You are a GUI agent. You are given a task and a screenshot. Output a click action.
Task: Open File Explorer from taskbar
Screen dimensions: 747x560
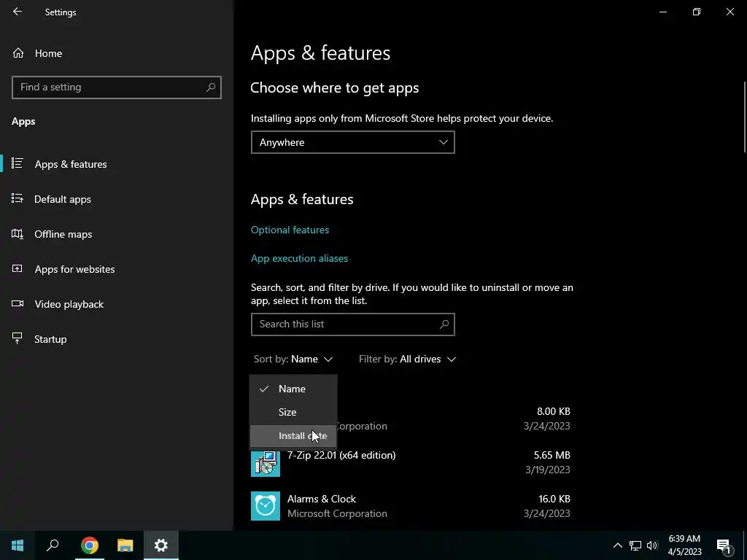pos(125,545)
